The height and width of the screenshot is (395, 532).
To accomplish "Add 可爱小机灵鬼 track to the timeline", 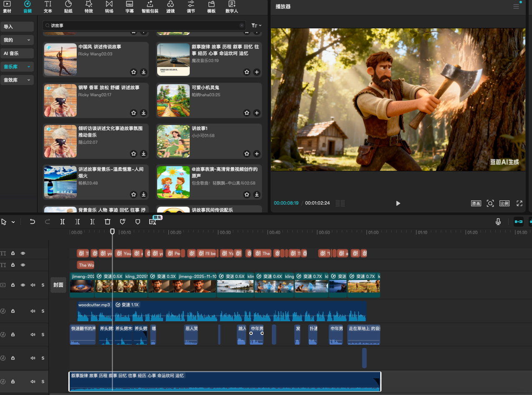I will (257, 113).
